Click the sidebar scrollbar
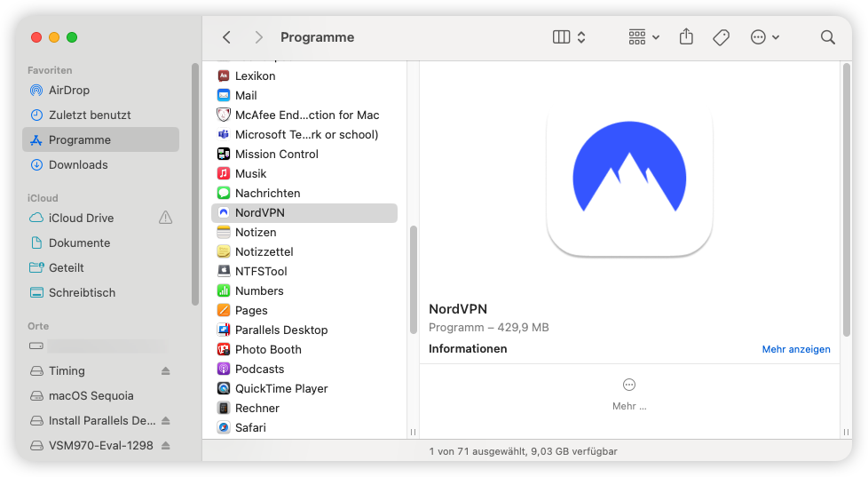Image resolution: width=868 pixels, height=477 pixels. [195, 184]
